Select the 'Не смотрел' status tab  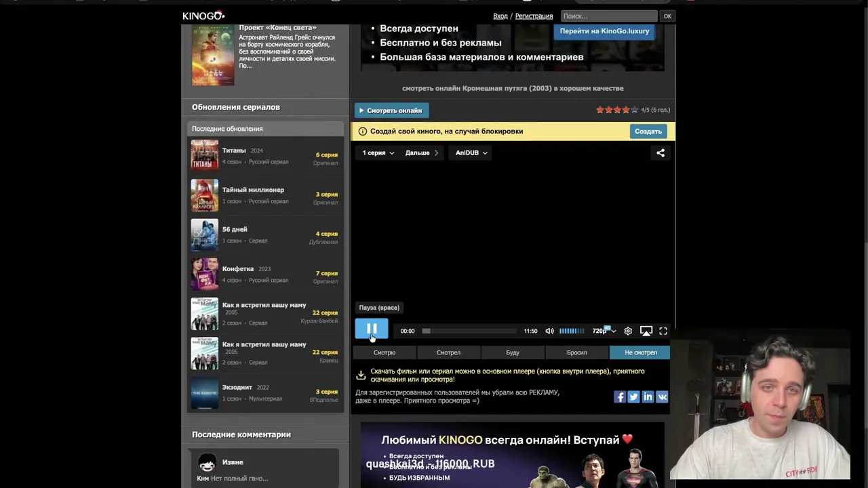pos(640,352)
